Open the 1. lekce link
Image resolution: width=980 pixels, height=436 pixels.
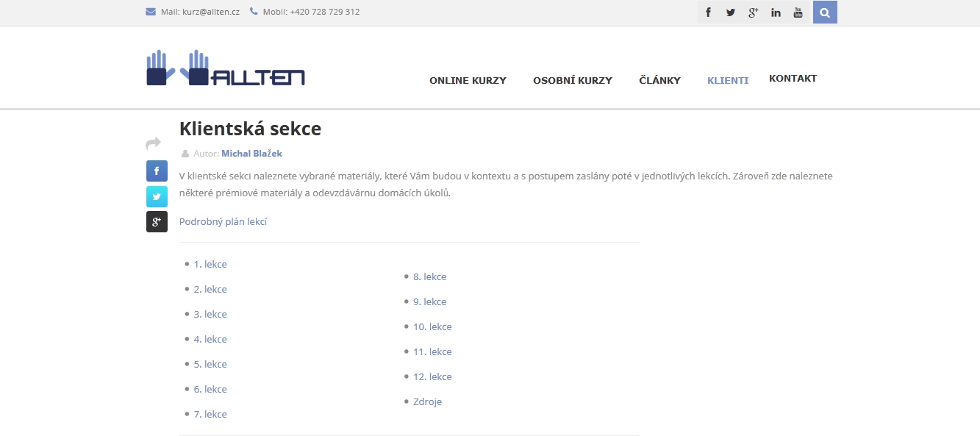coord(210,264)
